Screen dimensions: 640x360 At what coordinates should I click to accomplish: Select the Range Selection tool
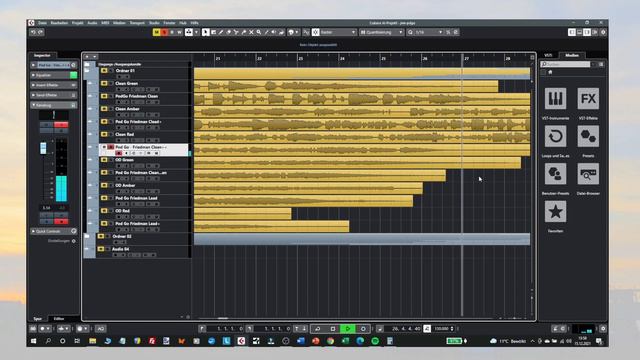(213, 32)
